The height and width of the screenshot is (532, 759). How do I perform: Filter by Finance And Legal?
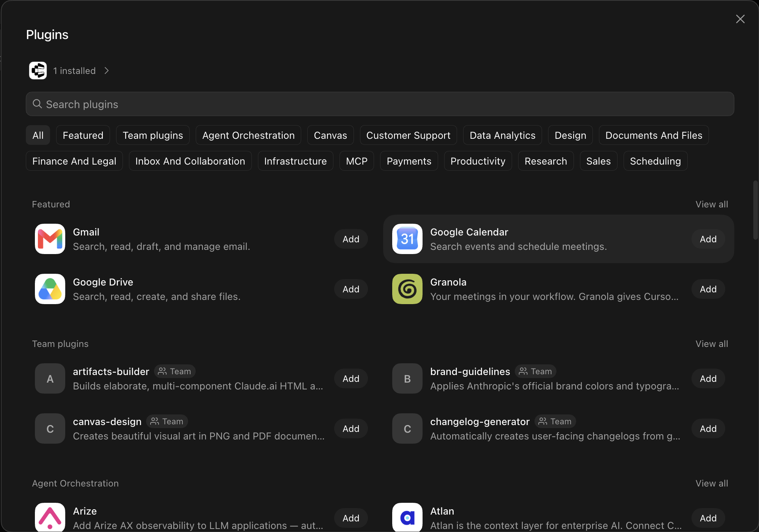74,161
